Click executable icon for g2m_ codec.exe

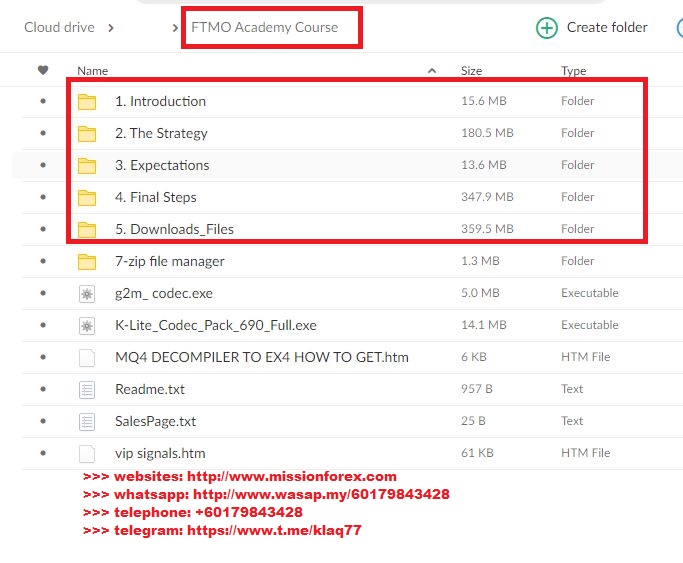(x=87, y=294)
